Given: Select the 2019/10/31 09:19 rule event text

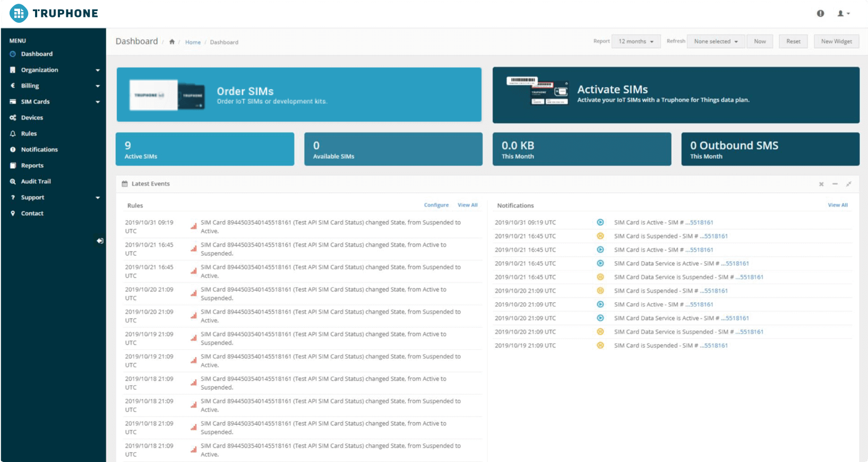Looking at the screenshot, I should (x=331, y=227).
